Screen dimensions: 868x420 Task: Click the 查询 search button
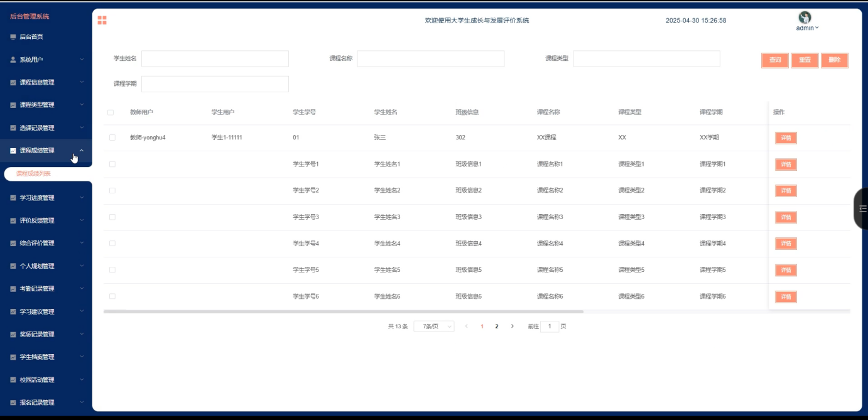(774, 60)
